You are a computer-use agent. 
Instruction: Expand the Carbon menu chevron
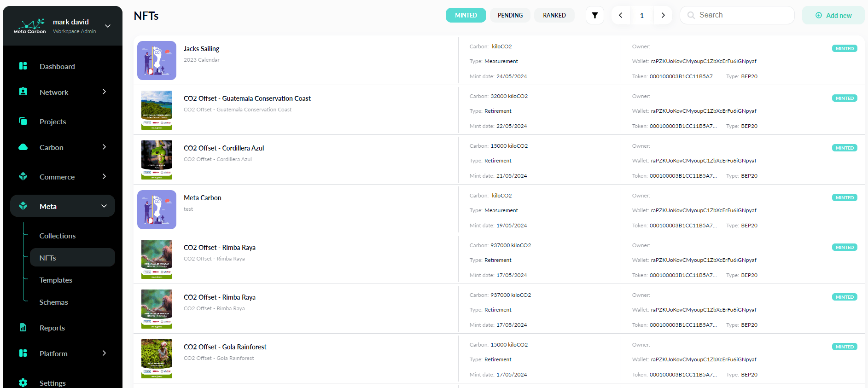pyautogui.click(x=104, y=147)
